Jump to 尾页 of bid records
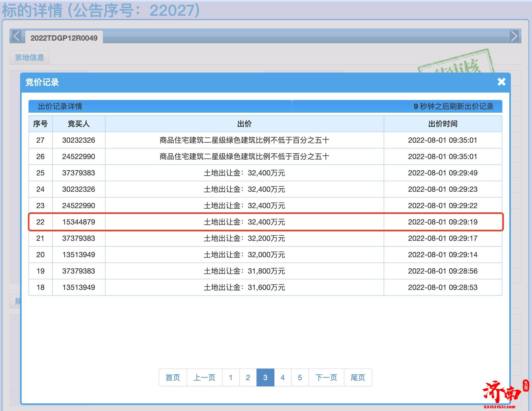The image size is (532, 411). pos(358,377)
